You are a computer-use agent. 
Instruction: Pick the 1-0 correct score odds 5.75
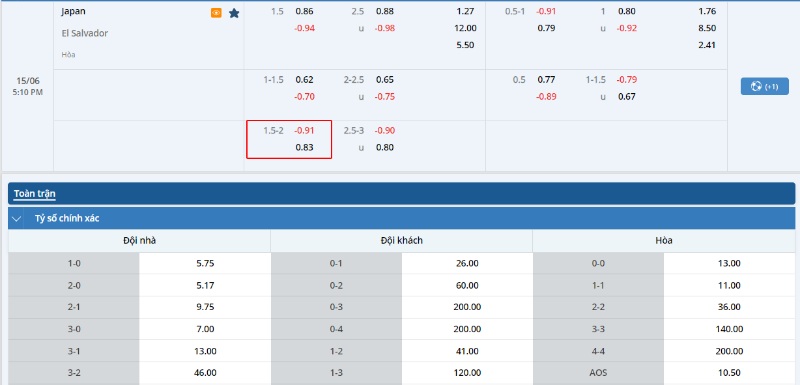click(x=205, y=264)
